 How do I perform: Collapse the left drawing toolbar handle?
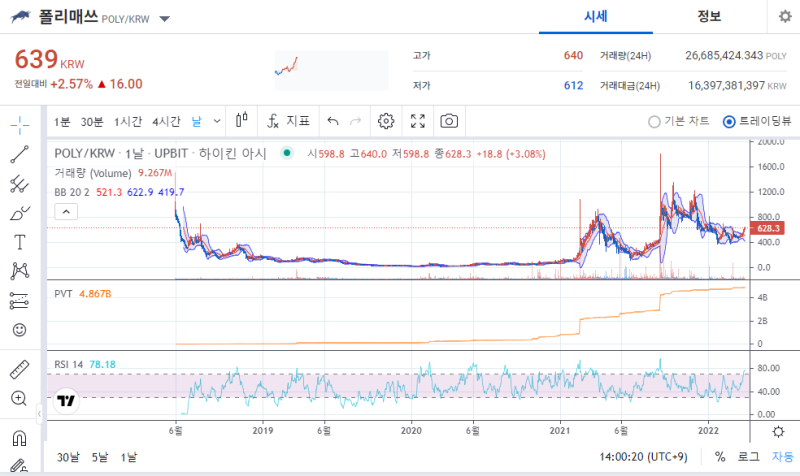[39, 414]
